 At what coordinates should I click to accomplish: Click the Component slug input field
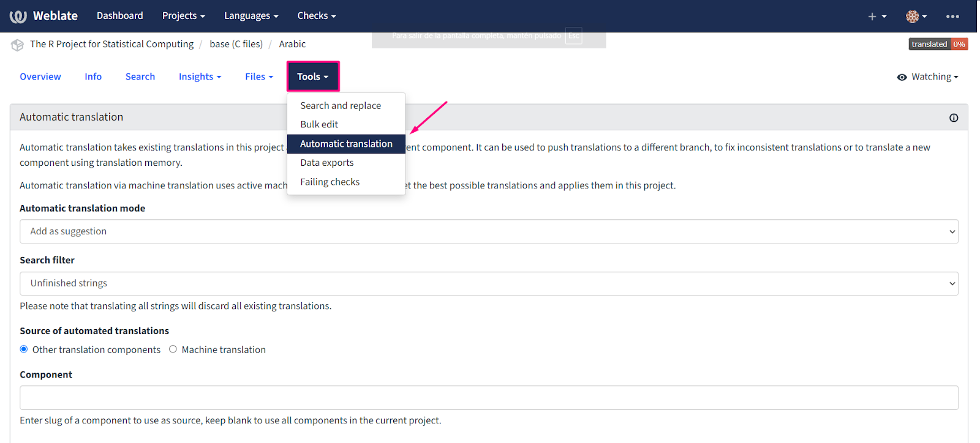point(489,398)
